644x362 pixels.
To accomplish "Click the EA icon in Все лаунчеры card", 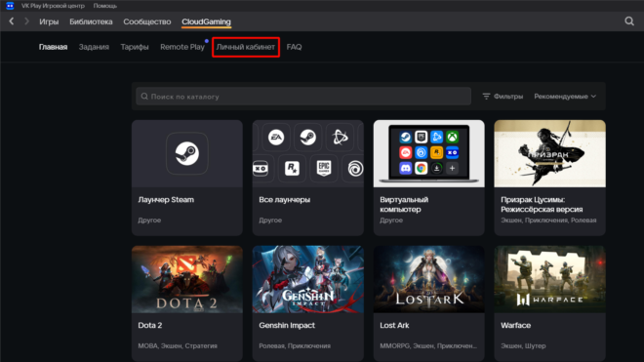I will [276, 138].
